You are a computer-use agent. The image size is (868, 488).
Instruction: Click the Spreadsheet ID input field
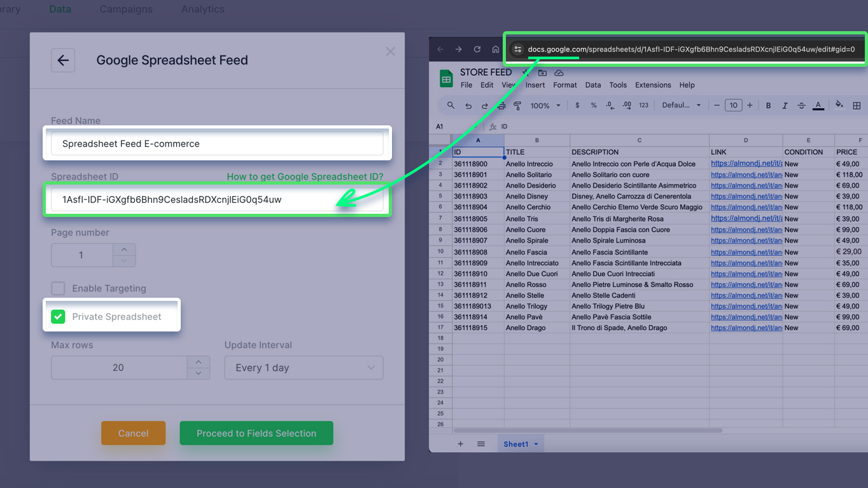217,200
